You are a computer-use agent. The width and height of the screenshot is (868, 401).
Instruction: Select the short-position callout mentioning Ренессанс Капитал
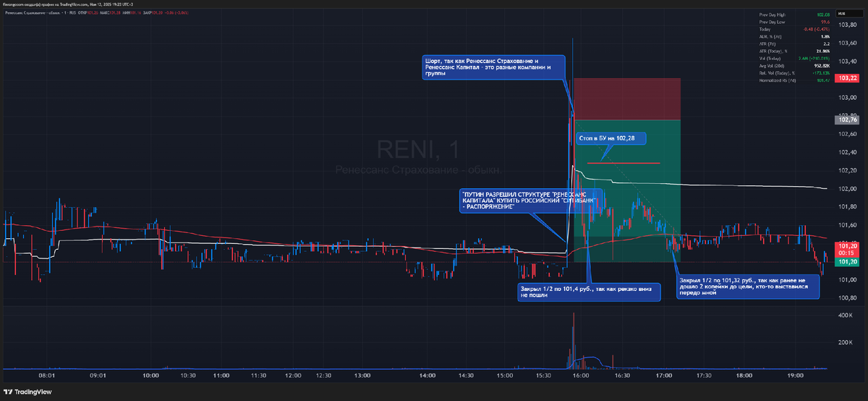(493, 67)
